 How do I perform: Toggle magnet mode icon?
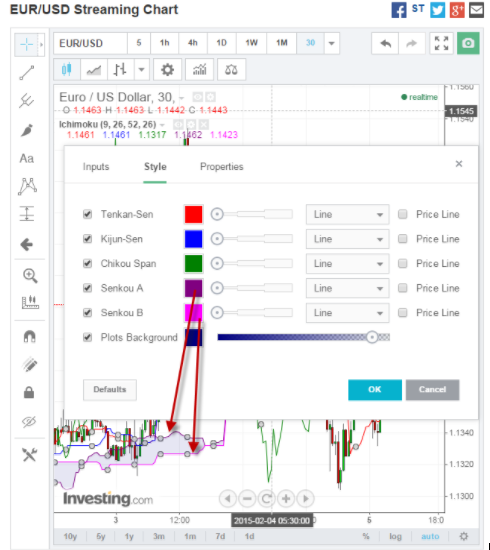pos(29,337)
